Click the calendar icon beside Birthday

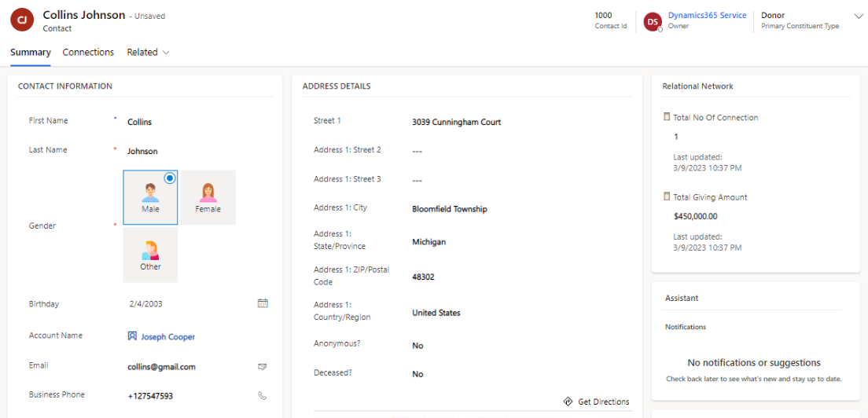[x=263, y=303]
